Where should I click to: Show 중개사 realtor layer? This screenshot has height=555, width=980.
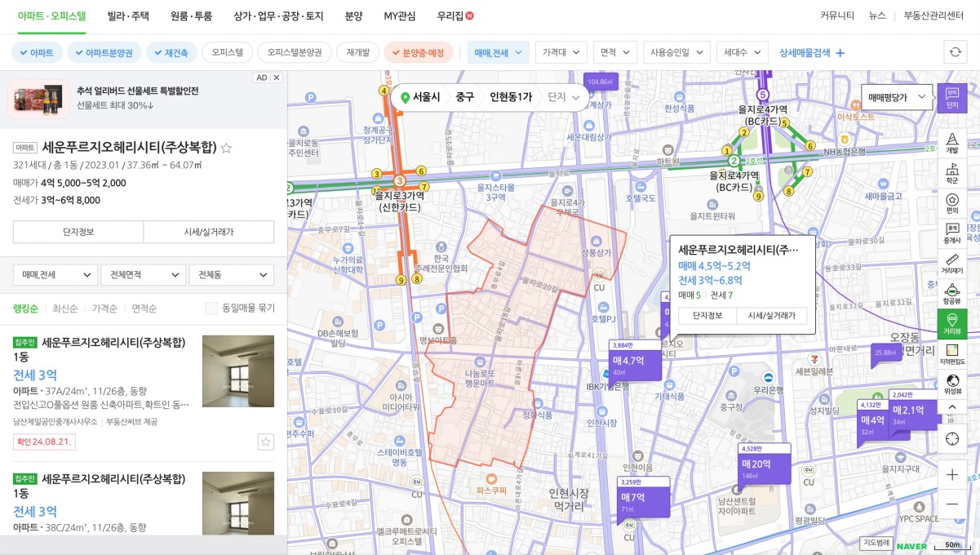click(x=952, y=233)
